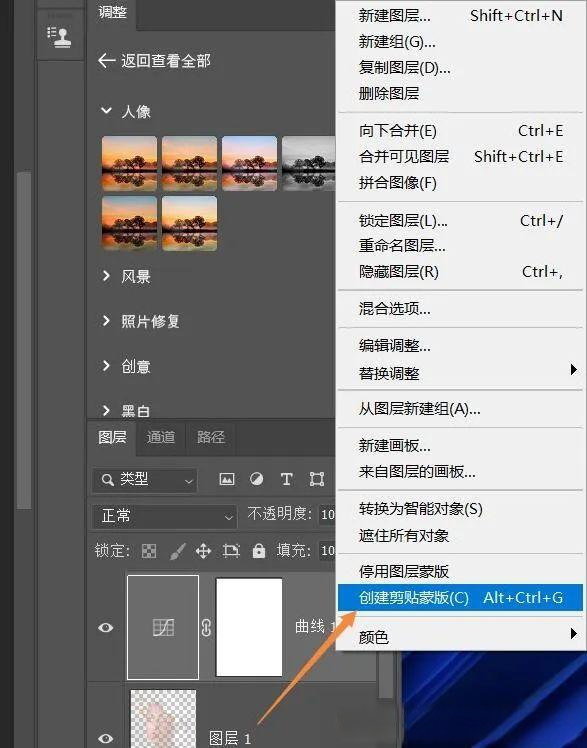Select first 人像 preset thumbnail in top row
587x748 pixels.
click(129, 164)
